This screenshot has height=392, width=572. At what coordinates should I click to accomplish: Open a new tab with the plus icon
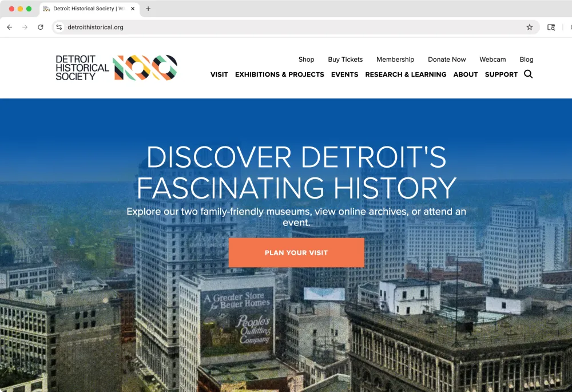point(148,9)
